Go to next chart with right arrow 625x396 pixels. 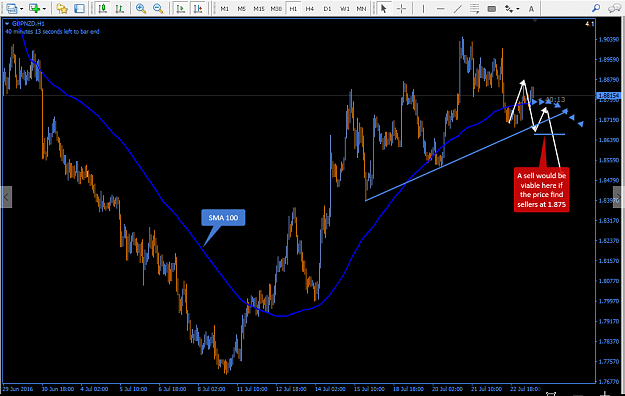618,197
